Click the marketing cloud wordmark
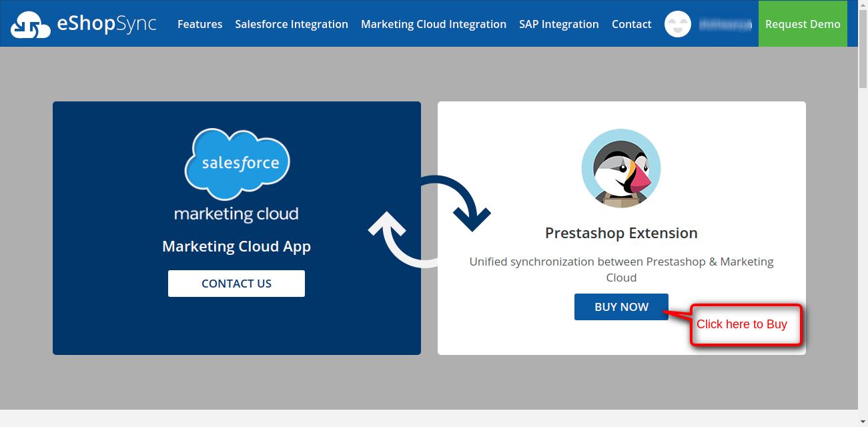868x427 pixels. click(x=236, y=213)
